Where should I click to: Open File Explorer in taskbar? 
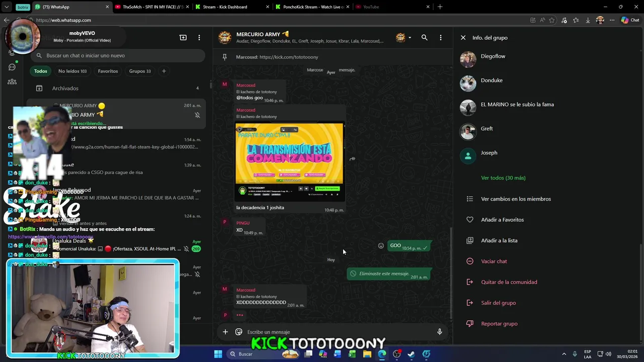367,354
